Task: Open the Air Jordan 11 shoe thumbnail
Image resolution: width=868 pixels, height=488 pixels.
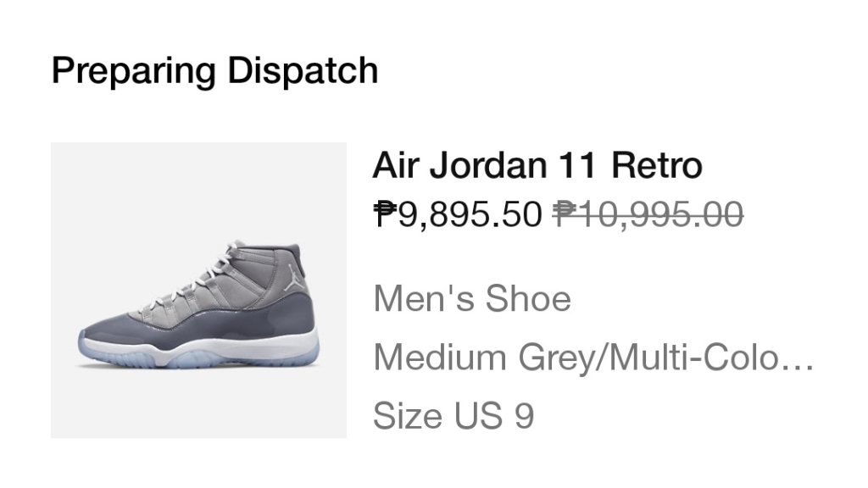Action: coord(198,290)
